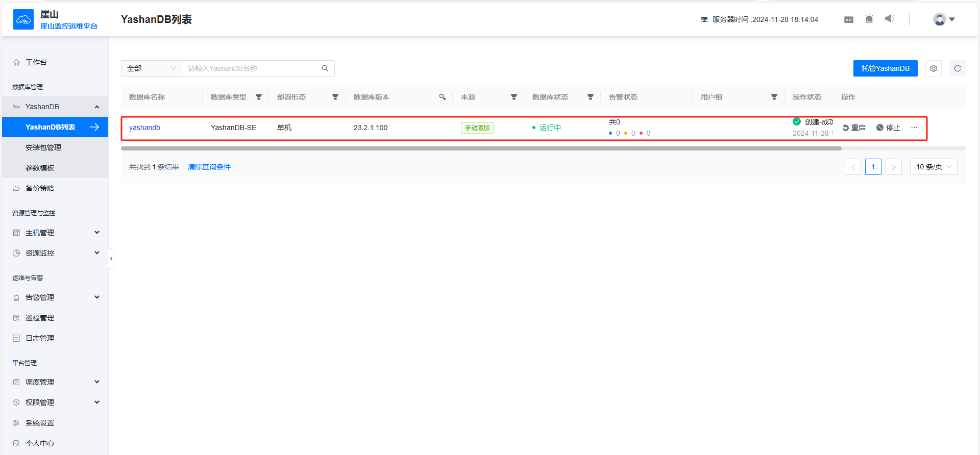Click the 共0 alert count
980x455 pixels.
[x=615, y=122]
